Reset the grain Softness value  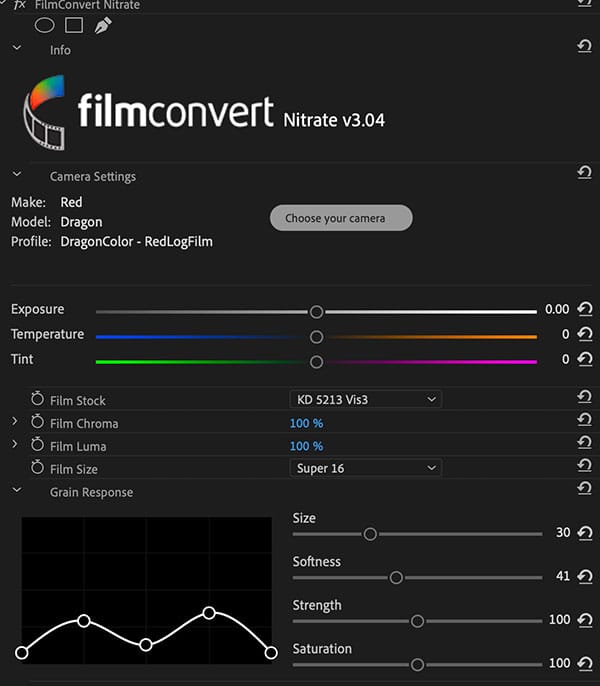(x=585, y=576)
